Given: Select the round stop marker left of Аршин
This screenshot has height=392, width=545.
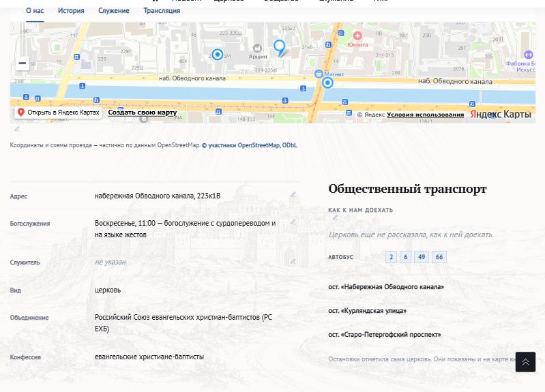Looking at the screenshot, I should tap(218, 55).
